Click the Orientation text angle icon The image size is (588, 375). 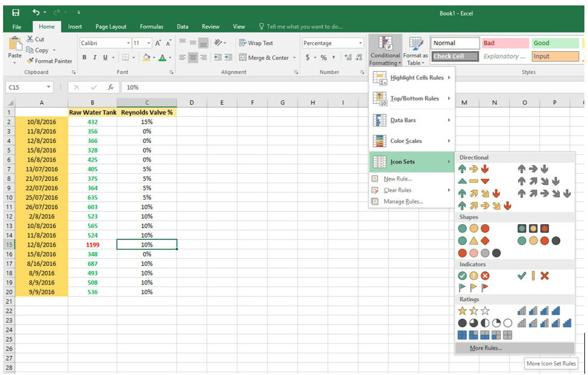click(218, 43)
